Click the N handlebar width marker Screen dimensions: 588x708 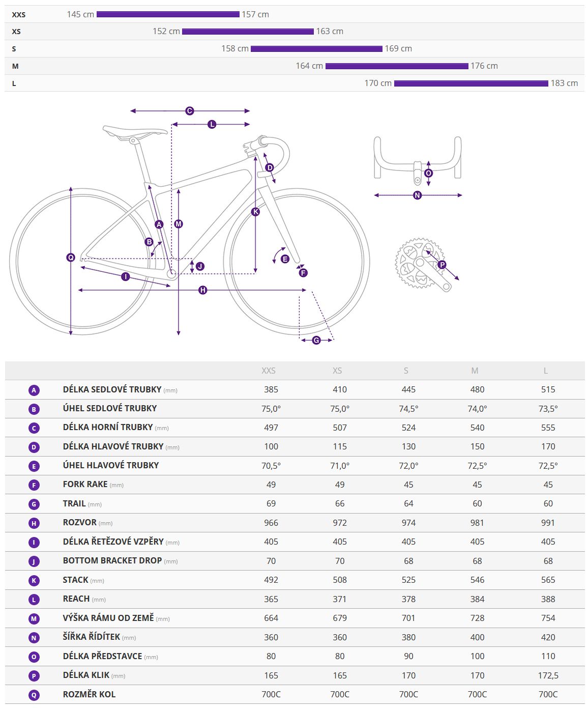click(x=418, y=195)
